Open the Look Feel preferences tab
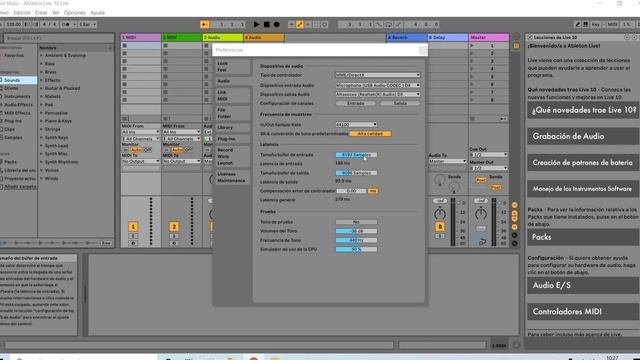The image size is (640, 360). [x=232, y=67]
